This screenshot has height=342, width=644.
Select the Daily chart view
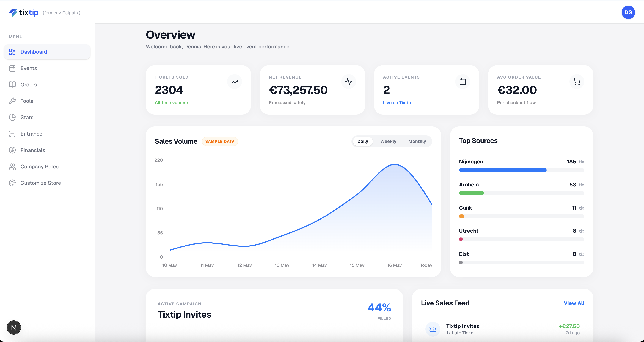pos(362,141)
